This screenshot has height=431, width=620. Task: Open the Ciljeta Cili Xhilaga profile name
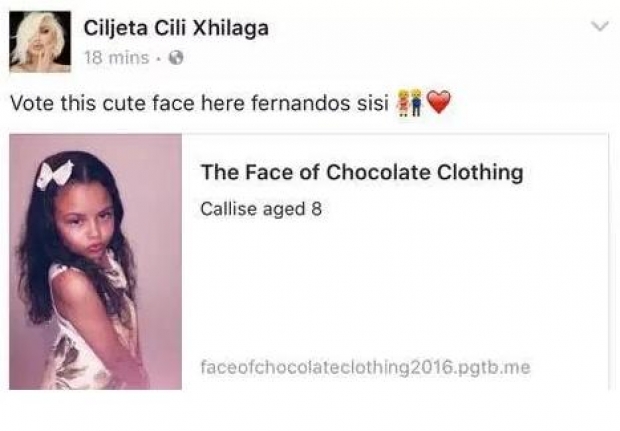tap(176, 28)
